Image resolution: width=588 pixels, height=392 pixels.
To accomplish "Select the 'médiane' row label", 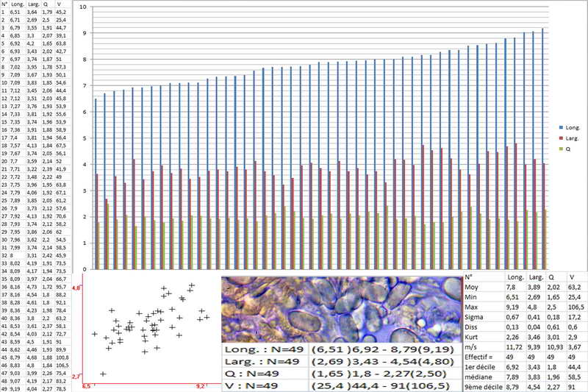I will point(477,377).
